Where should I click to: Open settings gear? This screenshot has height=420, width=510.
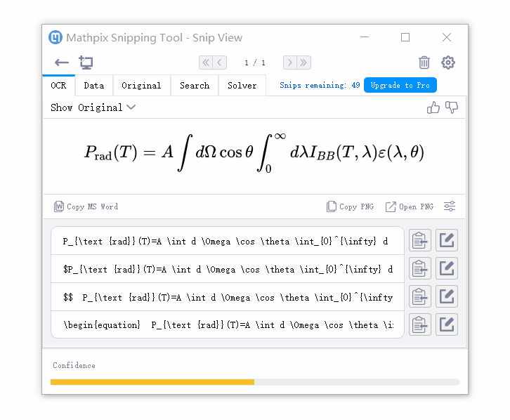448,63
